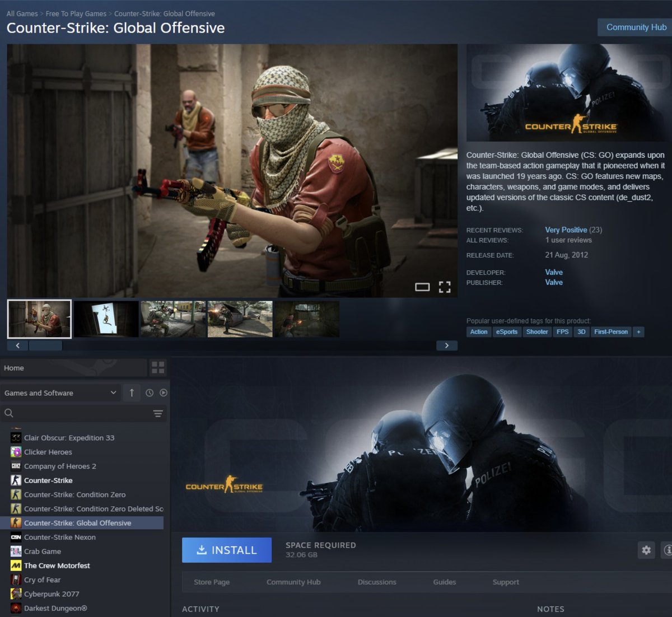Select the fifth dark screenshot thumbnail
672x617 pixels.
(x=307, y=319)
